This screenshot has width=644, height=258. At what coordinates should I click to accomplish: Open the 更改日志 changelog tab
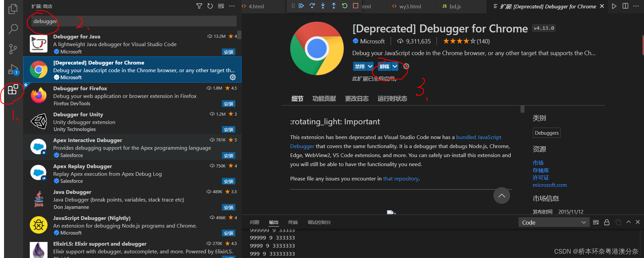click(357, 99)
